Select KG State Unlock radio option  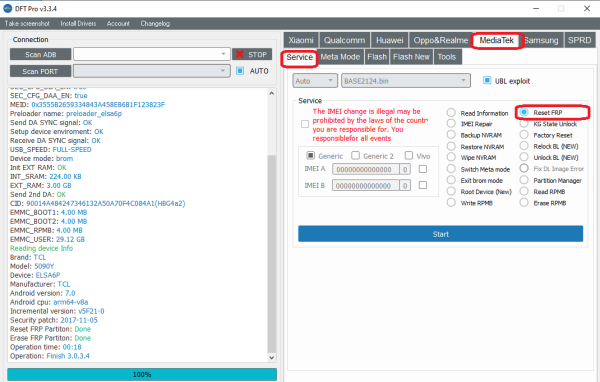click(x=524, y=124)
